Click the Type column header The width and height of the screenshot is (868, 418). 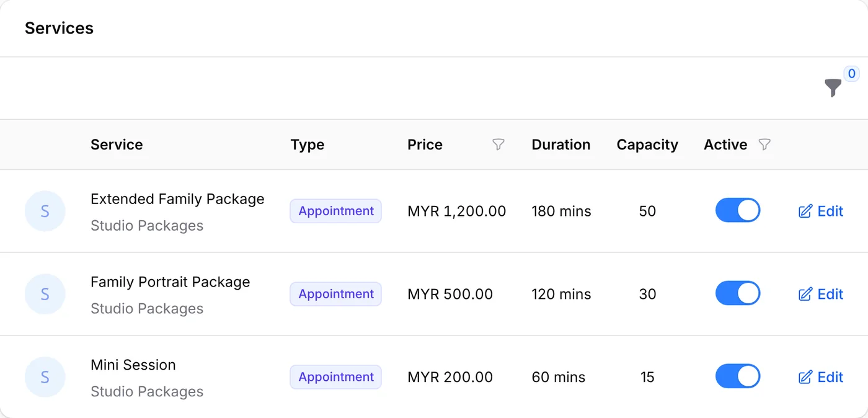point(308,145)
